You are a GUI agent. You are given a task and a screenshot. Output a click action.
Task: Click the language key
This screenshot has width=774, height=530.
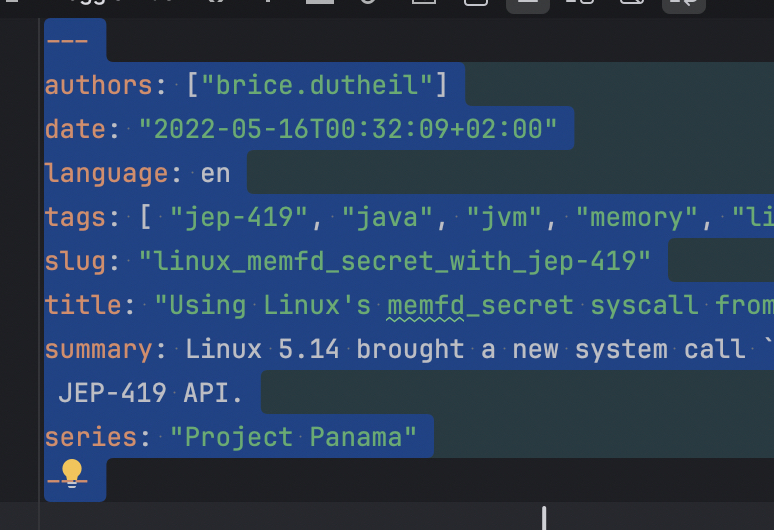[107, 173]
